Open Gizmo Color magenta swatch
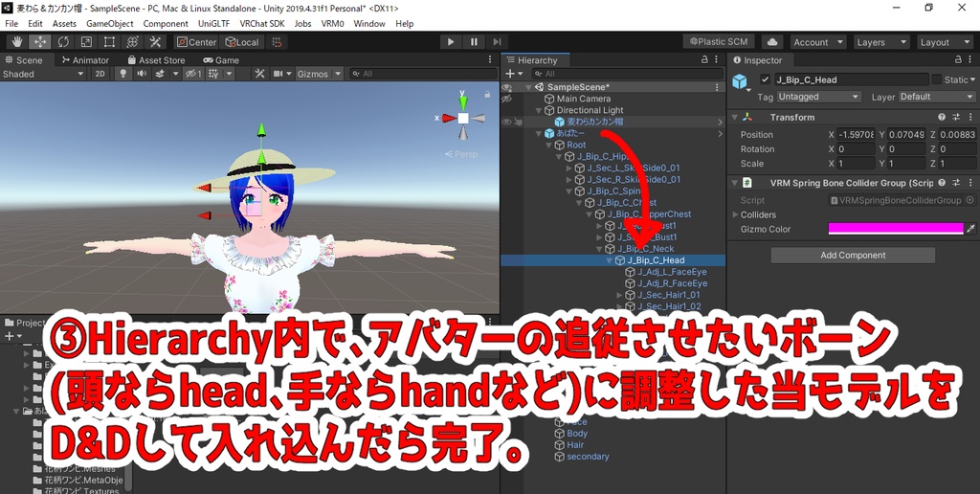The width and height of the screenshot is (980, 494). (x=896, y=229)
